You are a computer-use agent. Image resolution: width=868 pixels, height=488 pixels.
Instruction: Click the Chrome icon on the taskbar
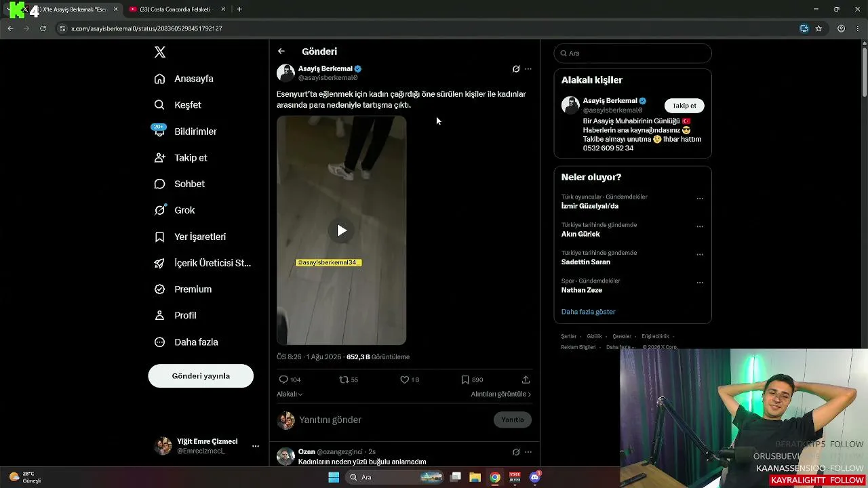[x=495, y=477]
